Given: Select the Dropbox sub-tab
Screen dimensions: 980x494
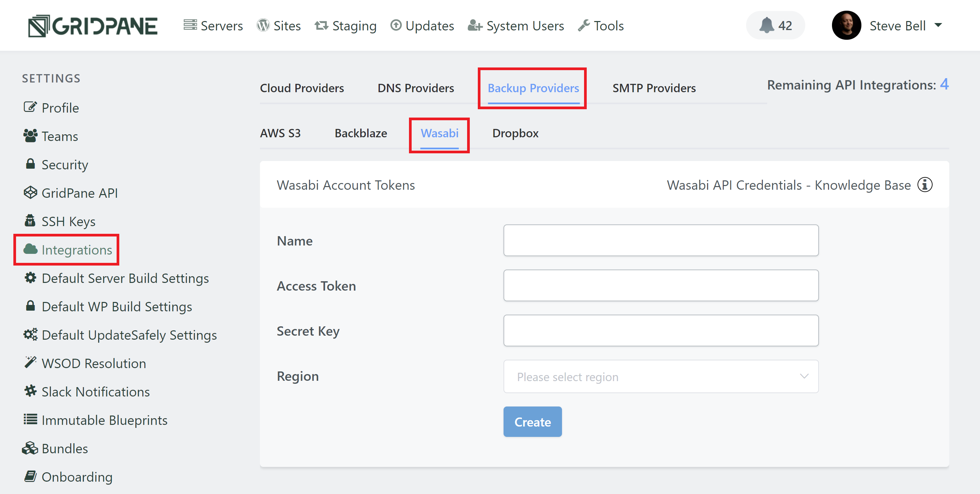Looking at the screenshot, I should [515, 133].
